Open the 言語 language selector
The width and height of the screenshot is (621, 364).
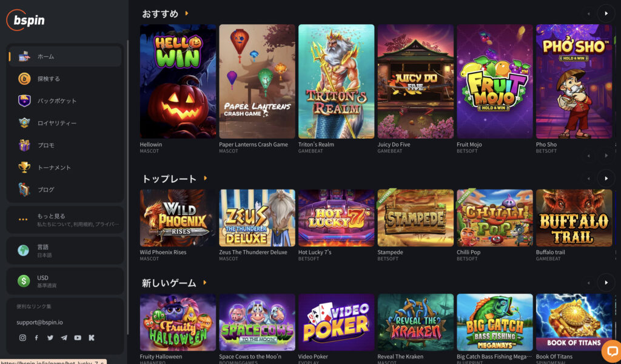65,251
